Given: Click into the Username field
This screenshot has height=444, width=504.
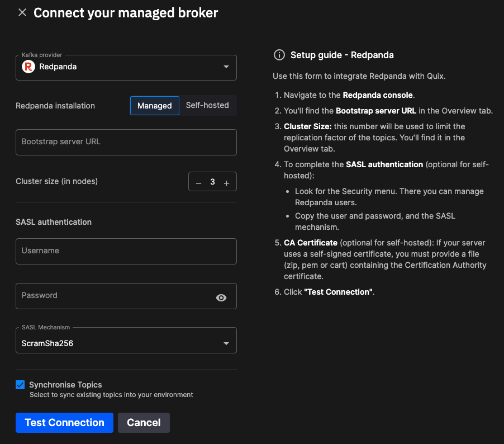Looking at the screenshot, I should pyautogui.click(x=126, y=251).
